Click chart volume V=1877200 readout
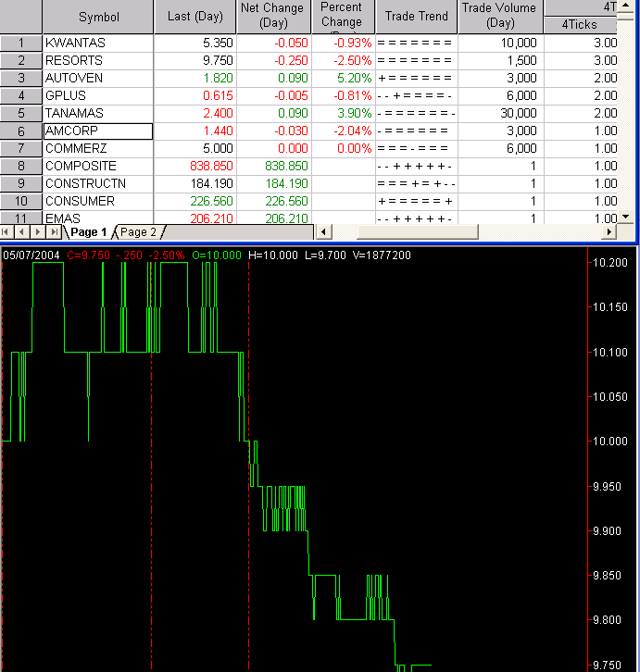Viewport: 640px width, 672px height. (x=382, y=255)
